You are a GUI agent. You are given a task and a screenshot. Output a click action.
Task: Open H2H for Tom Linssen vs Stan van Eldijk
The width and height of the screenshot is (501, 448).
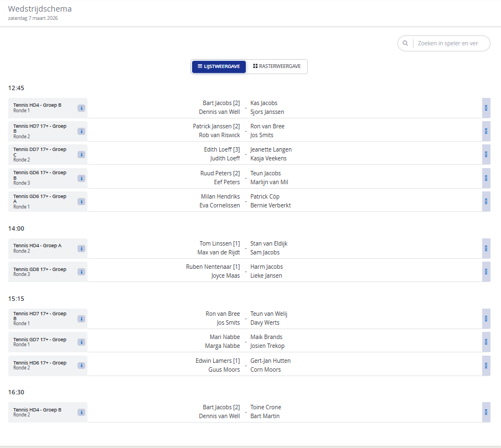(486, 248)
